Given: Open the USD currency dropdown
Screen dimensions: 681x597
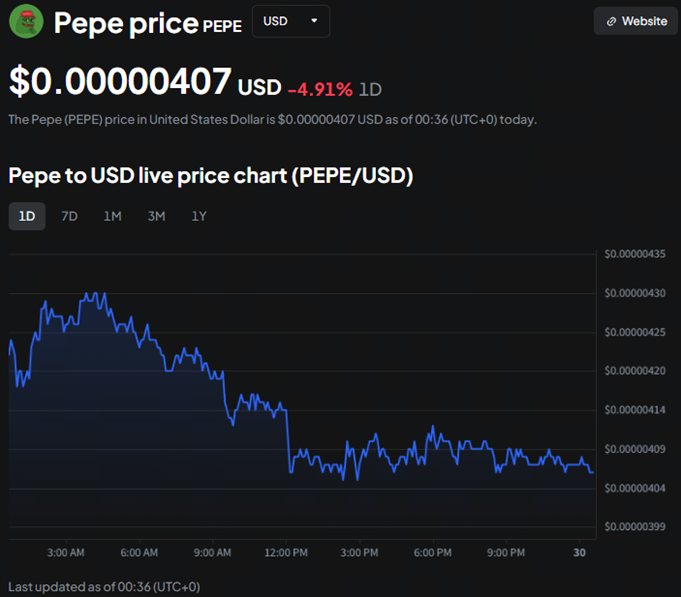Looking at the screenshot, I should [x=290, y=21].
